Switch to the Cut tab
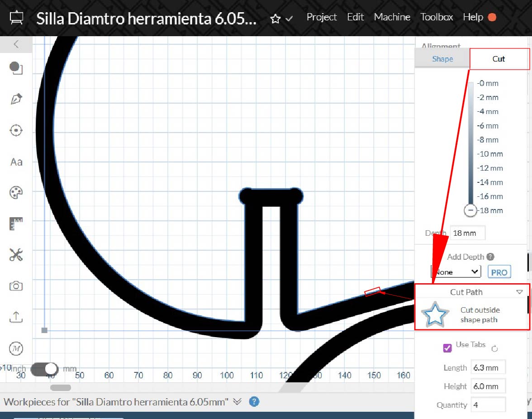Image resolution: width=532 pixels, height=419 pixels. point(499,59)
